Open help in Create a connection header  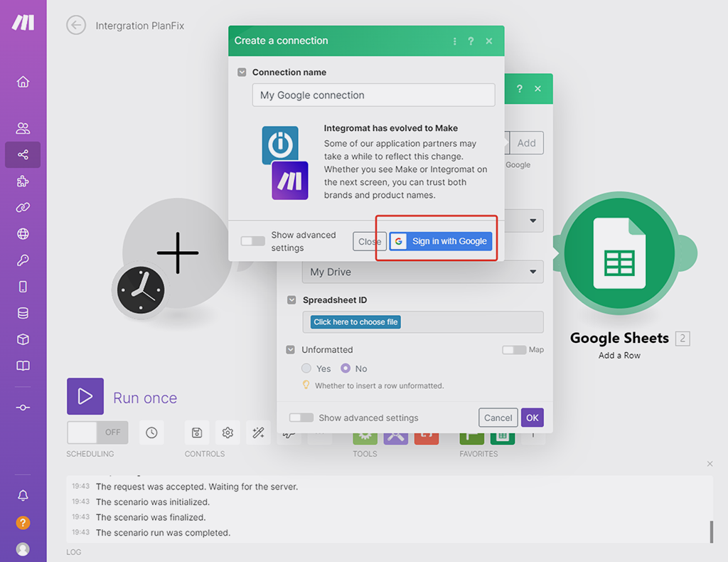(x=471, y=41)
